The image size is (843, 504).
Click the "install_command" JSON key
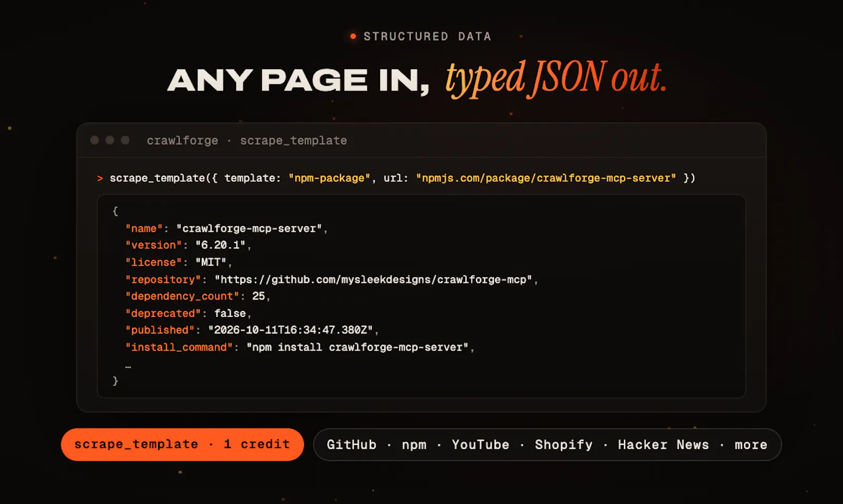click(x=179, y=348)
